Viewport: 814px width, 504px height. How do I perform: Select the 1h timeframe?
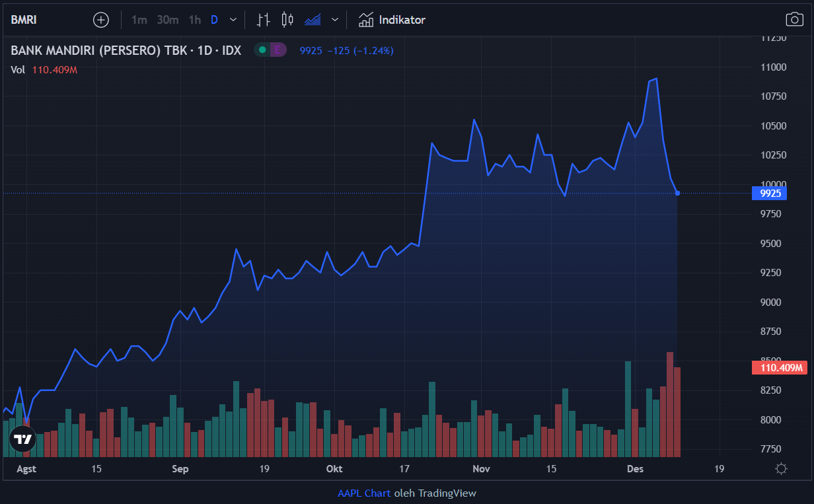194,20
